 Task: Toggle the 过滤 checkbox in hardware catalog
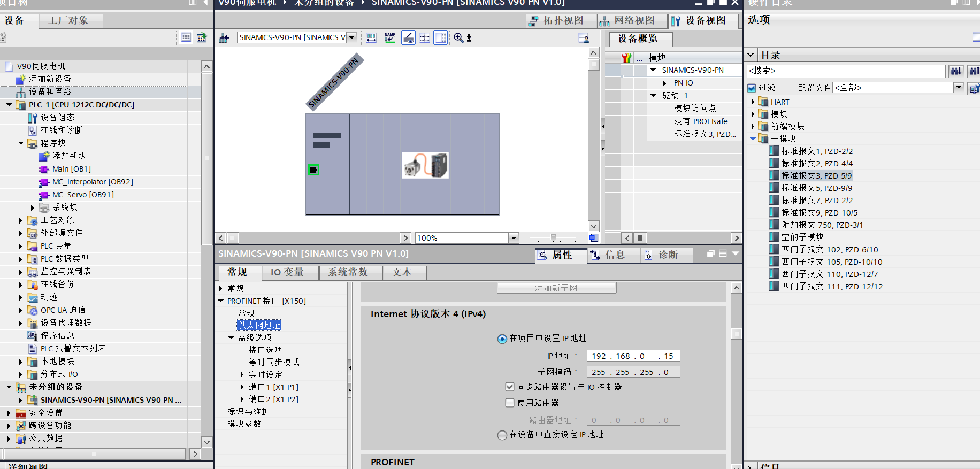click(752, 88)
